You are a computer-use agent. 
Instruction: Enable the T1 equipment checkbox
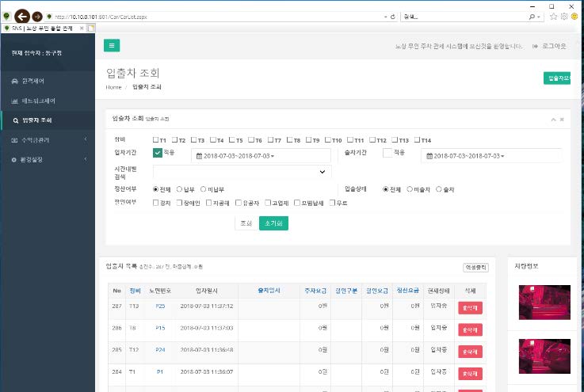pyautogui.click(x=156, y=139)
